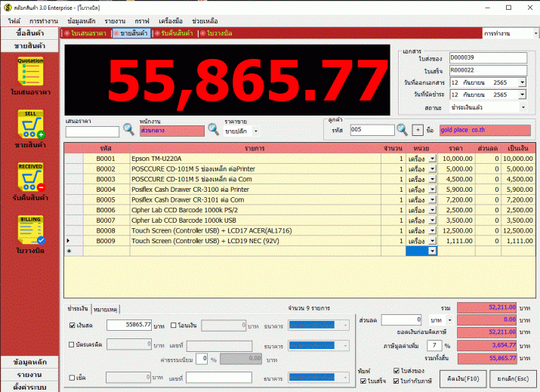540x392 pixels.
Task: Open the last menu bar item
Action: coord(205,21)
